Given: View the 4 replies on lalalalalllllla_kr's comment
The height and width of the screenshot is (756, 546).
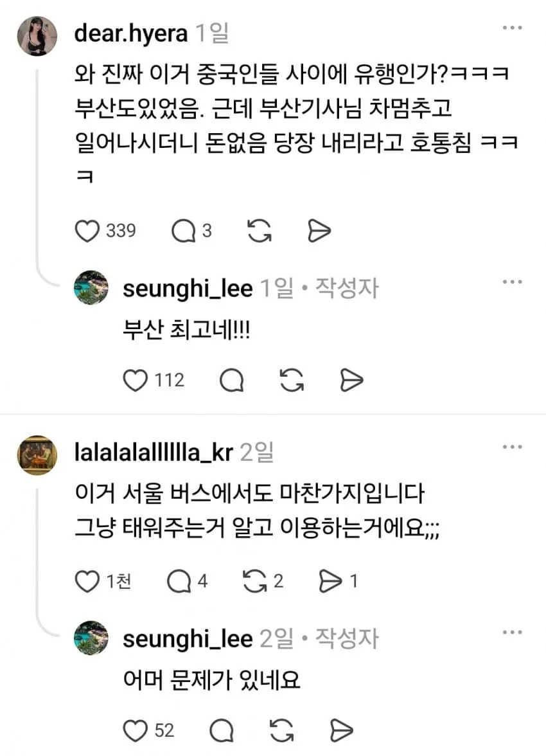Looking at the screenshot, I should [179, 581].
